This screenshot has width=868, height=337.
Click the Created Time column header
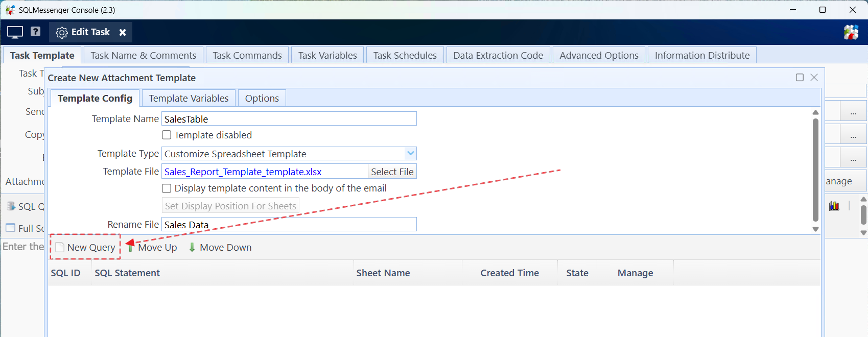(509, 273)
